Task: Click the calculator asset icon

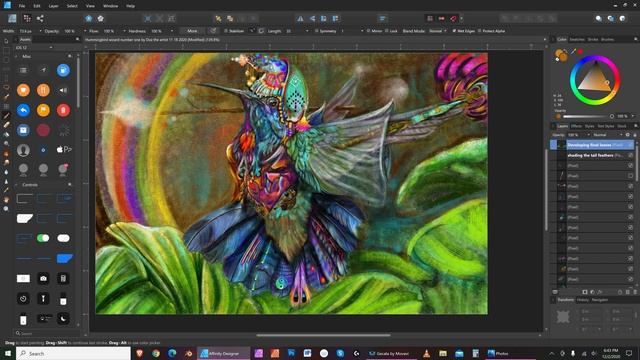Action: tap(63, 278)
